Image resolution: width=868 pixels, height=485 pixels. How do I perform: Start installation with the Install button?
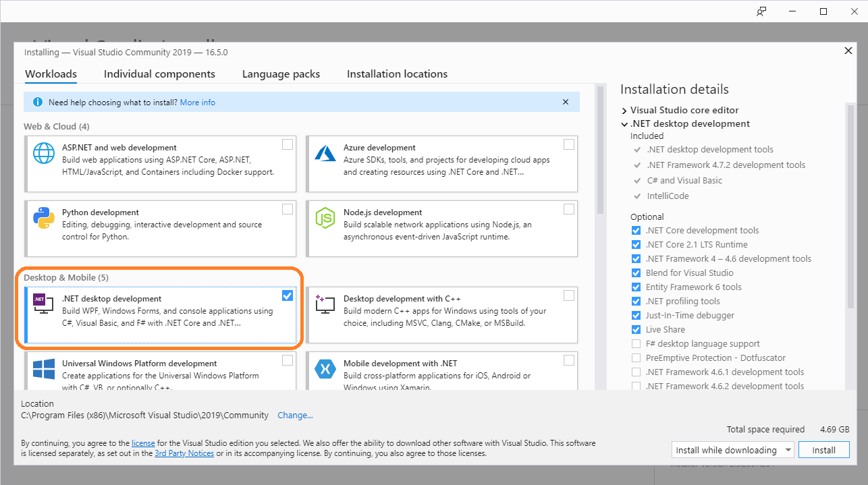pos(823,450)
